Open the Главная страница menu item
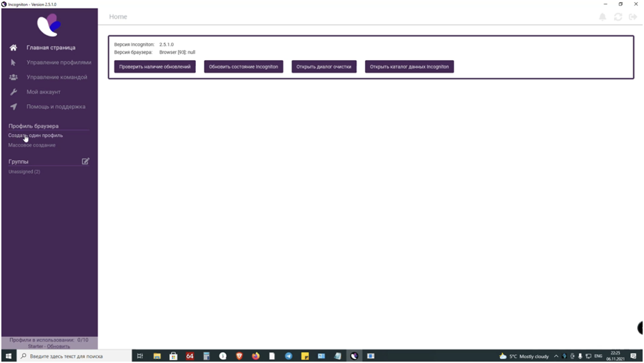The width and height of the screenshot is (644, 363). (x=51, y=48)
